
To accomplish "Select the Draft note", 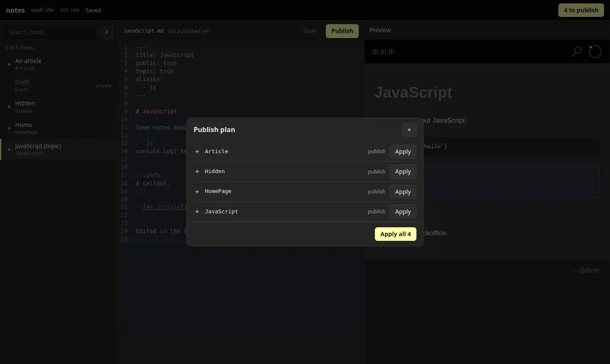I will [x=58, y=85].
